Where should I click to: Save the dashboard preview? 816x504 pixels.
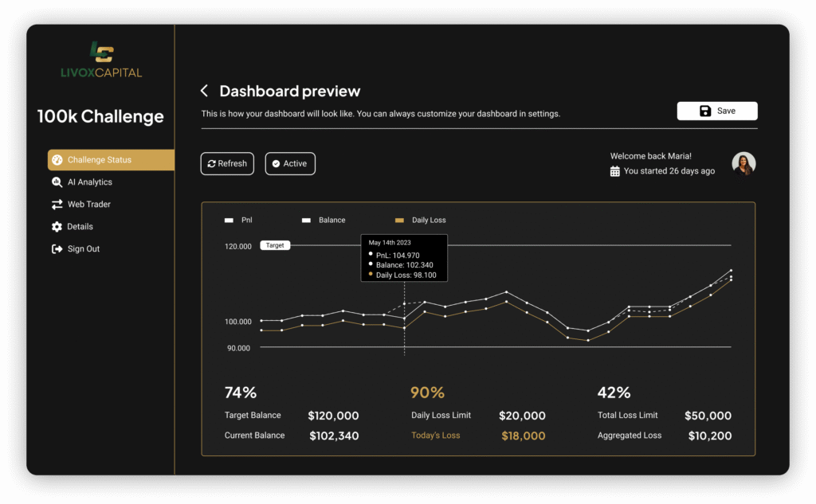coord(717,111)
